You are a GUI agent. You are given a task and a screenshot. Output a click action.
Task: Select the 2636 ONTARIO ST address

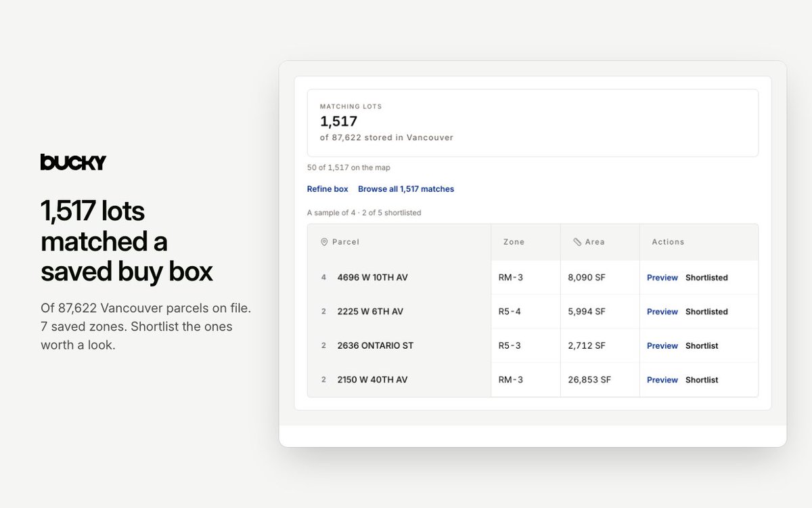pyautogui.click(x=376, y=345)
